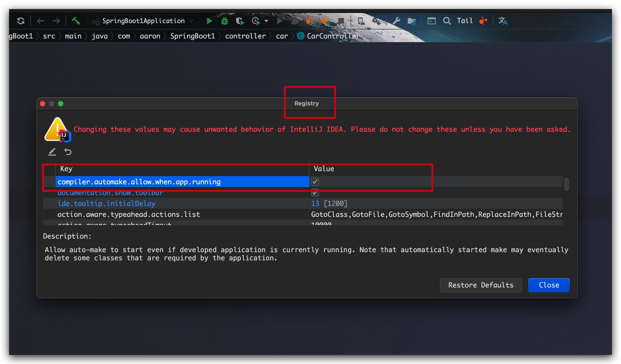Select 'src' in the breadcrumb path
The image size is (621, 364).
coord(49,36)
